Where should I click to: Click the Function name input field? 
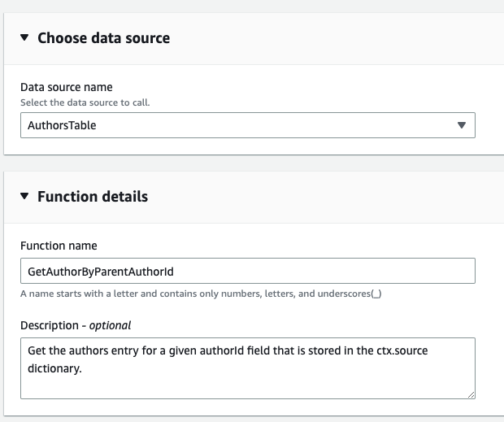(248, 271)
